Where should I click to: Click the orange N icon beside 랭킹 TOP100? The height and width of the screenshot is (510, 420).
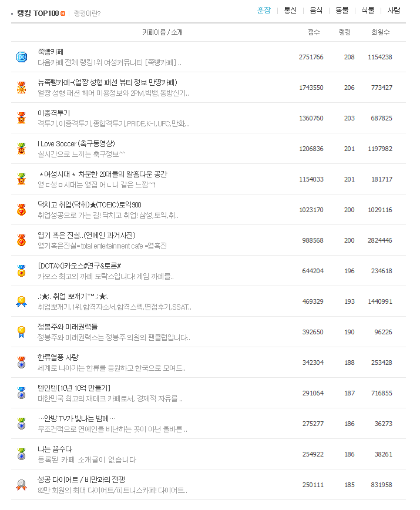tap(63, 13)
